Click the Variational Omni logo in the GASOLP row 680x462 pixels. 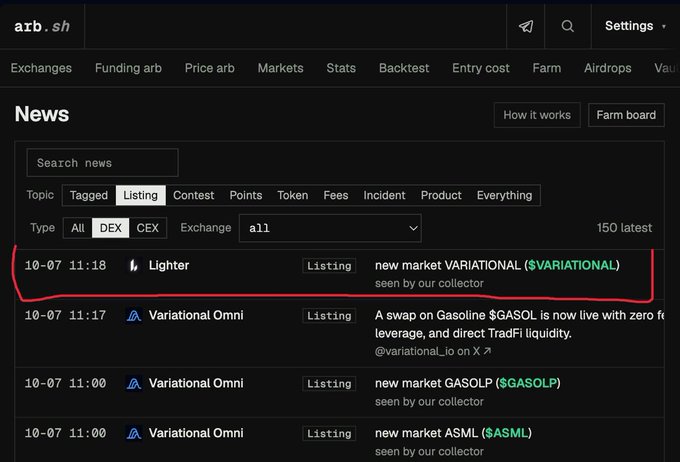pos(134,383)
